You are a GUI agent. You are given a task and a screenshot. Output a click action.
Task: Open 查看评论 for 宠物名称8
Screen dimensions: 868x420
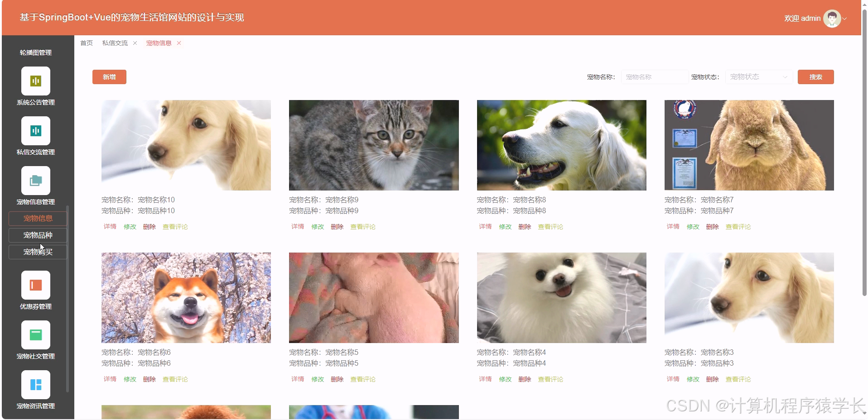click(550, 227)
